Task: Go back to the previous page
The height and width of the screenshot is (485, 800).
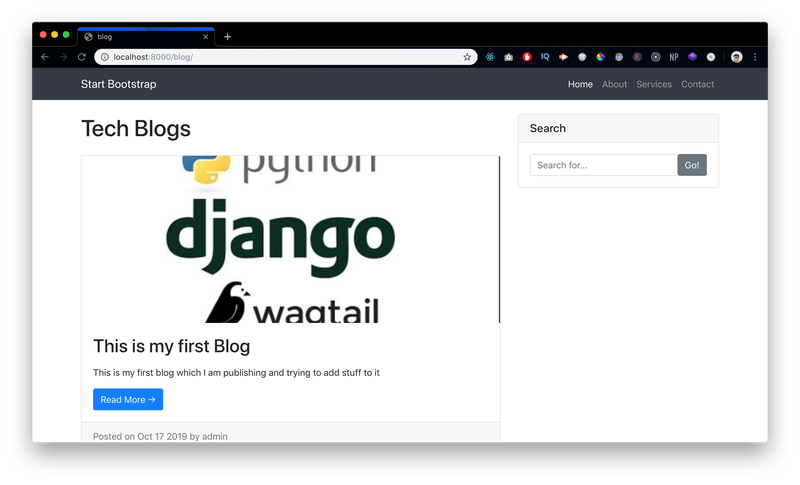Action: point(45,57)
